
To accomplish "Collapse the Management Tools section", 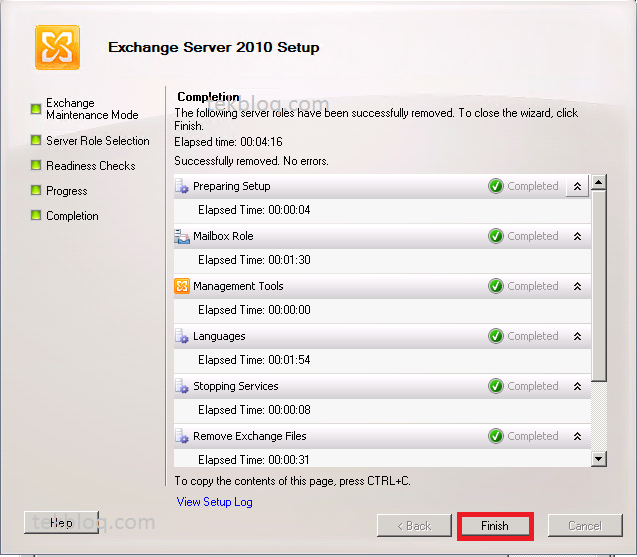I will point(577,286).
